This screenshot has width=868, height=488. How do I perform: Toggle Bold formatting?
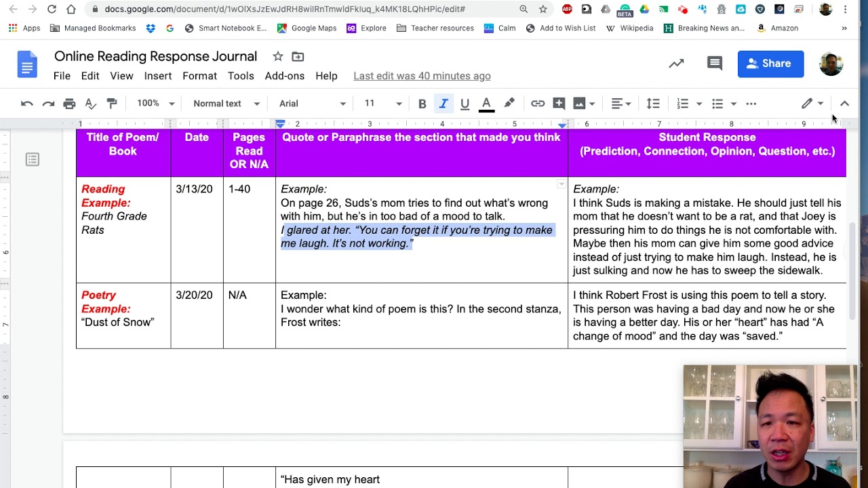(422, 104)
